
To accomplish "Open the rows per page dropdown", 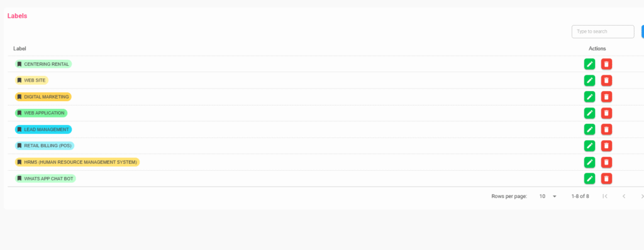I will click(548, 196).
